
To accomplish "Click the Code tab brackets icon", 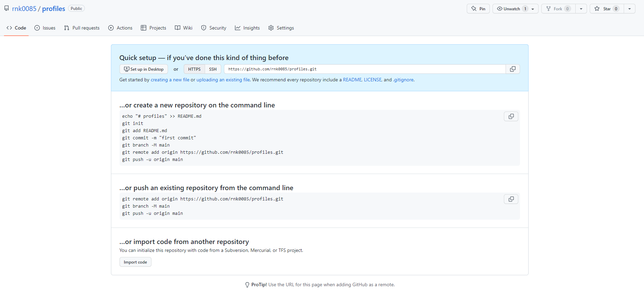I will click(9, 28).
